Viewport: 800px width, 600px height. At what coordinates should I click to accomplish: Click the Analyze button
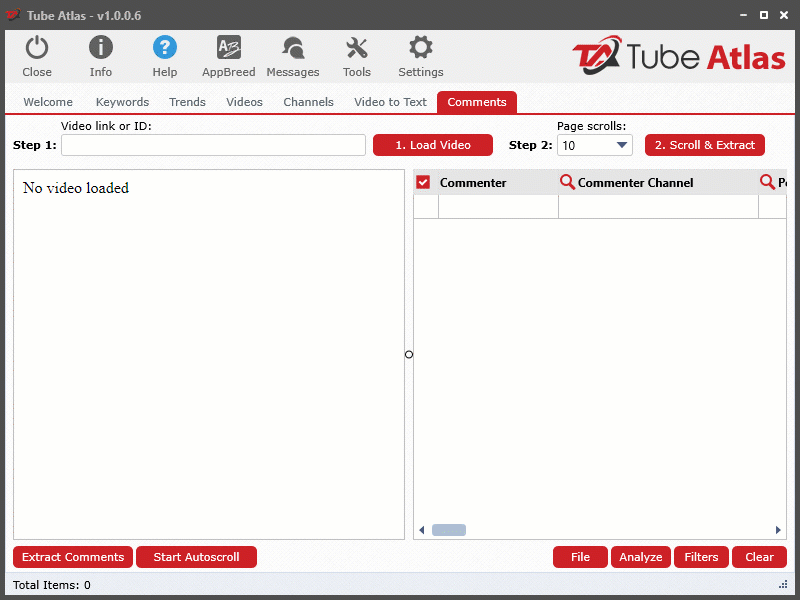[641, 557]
